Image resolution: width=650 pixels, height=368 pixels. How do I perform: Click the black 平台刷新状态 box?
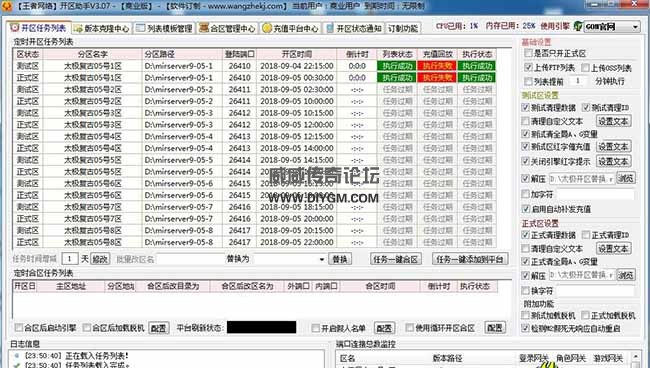pos(262,328)
